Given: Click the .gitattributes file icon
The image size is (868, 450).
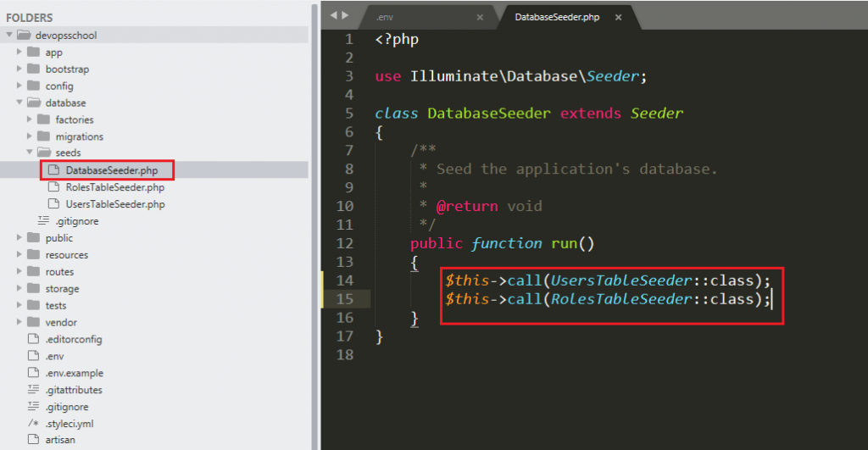Looking at the screenshot, I should point(33,390).
